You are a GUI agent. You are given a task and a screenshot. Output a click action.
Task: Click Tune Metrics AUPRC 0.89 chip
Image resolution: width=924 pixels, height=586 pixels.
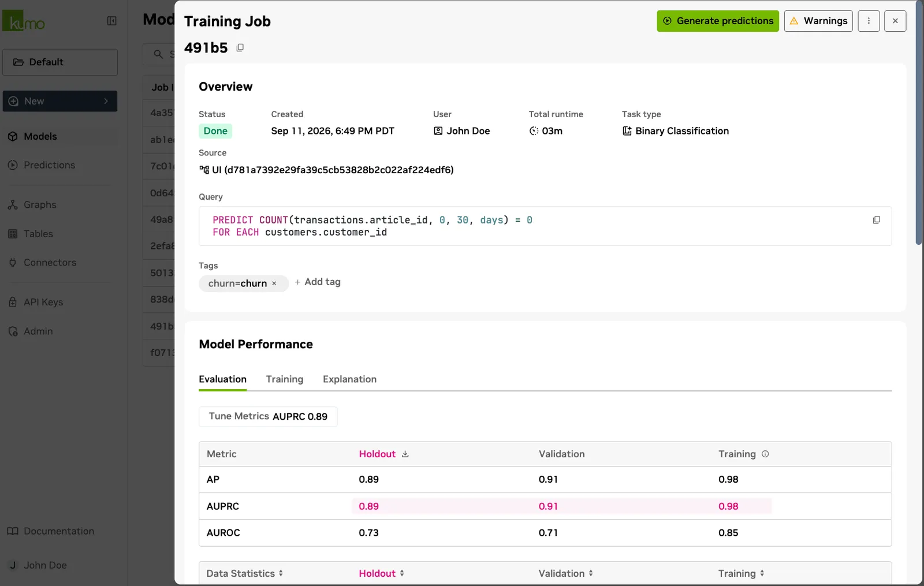(x=268, y=417)
